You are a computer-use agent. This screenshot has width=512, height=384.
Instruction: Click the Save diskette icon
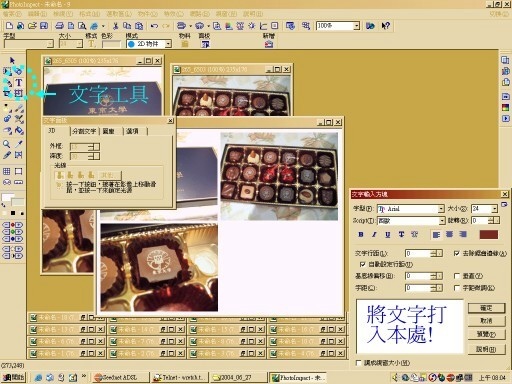[44, 26]
